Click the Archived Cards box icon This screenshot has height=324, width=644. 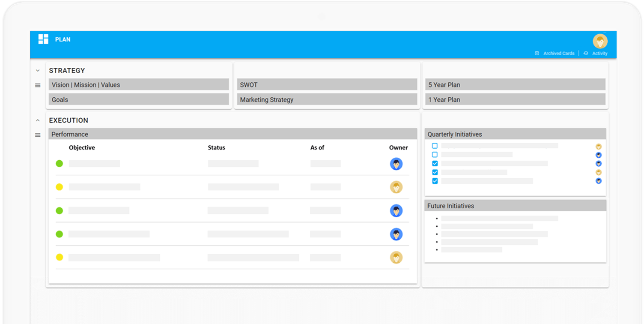537,54
